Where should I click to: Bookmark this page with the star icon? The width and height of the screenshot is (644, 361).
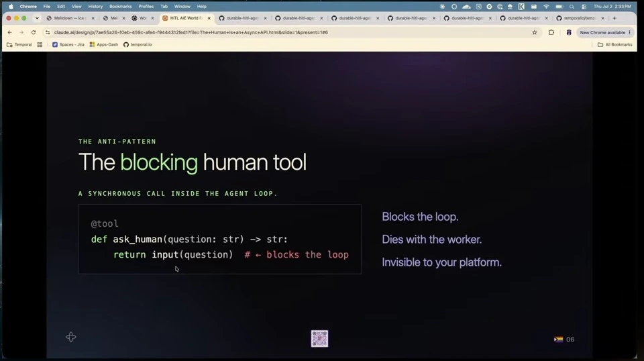pyautogui.click(x=535, y=32)
